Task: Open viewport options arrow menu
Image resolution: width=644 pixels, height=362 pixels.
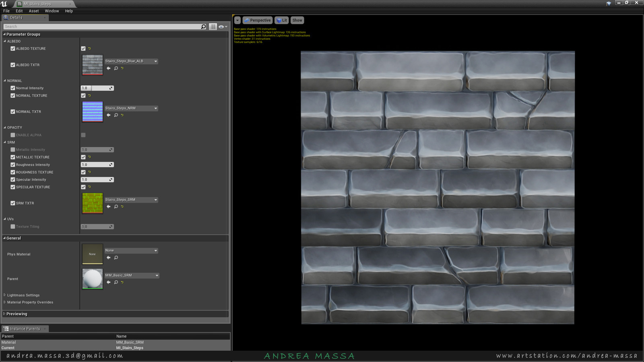Action: (x=237, y=21)
